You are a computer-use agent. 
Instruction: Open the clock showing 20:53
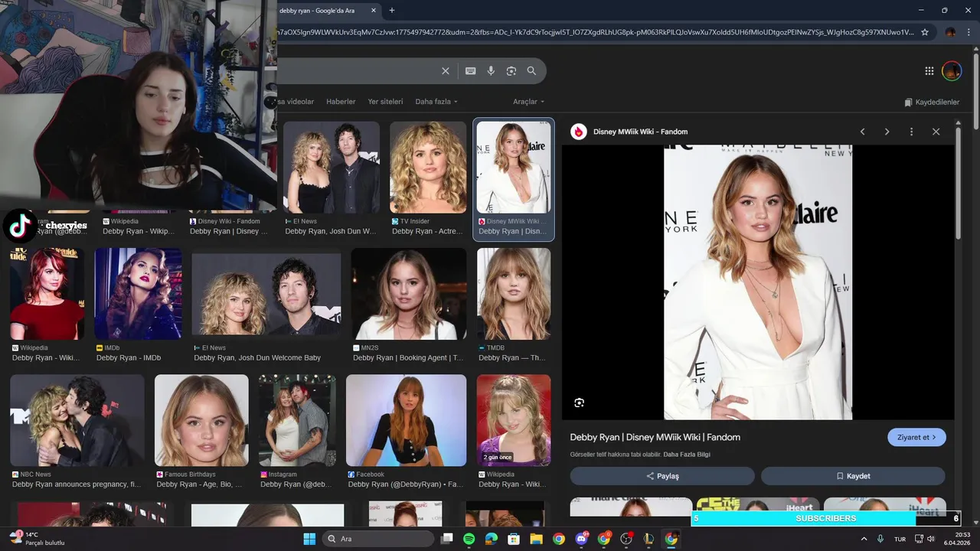pyautogui.click(x=956, y=539)
